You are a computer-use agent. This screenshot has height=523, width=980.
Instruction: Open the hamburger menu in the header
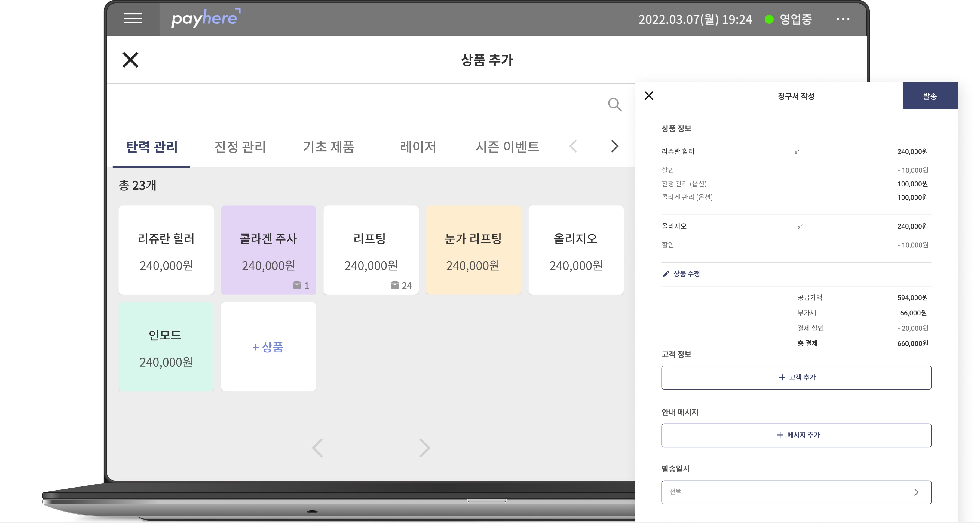[133, 18]
